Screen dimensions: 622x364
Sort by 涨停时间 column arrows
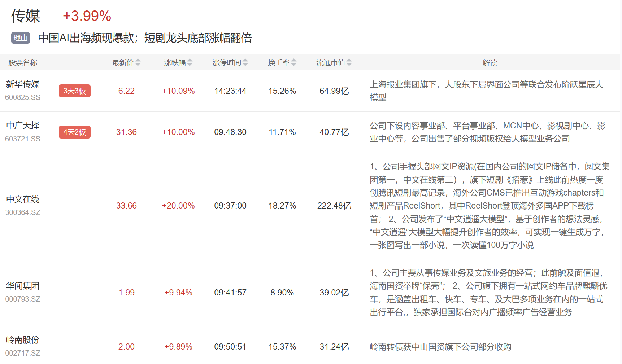pyautogui.click(x=245, y=62)
